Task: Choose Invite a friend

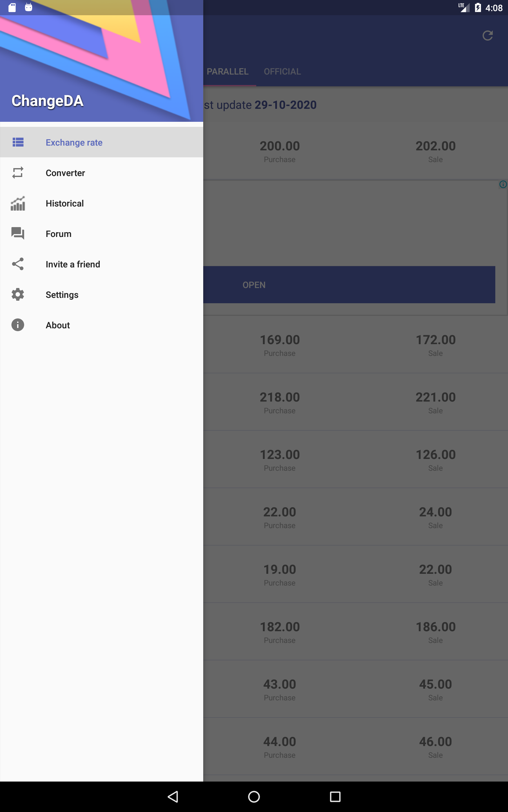Action: click(102, 265)
